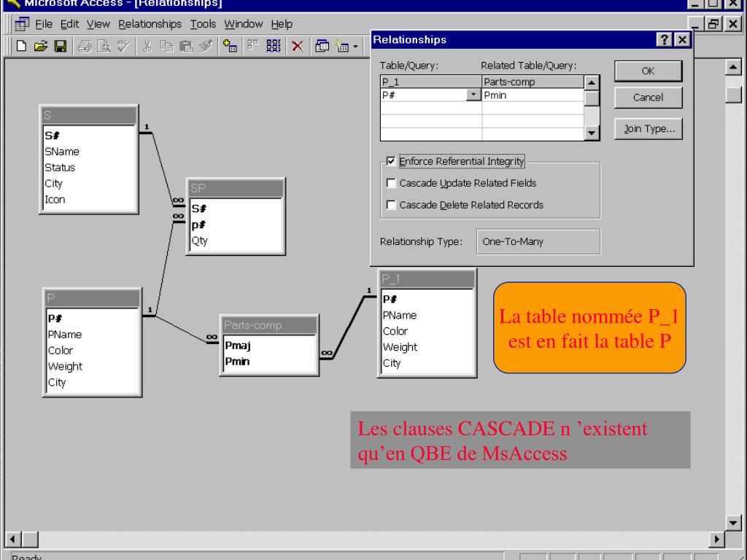
Task: Click the Pmin related field cell
Action: click(x=533, y=95)
